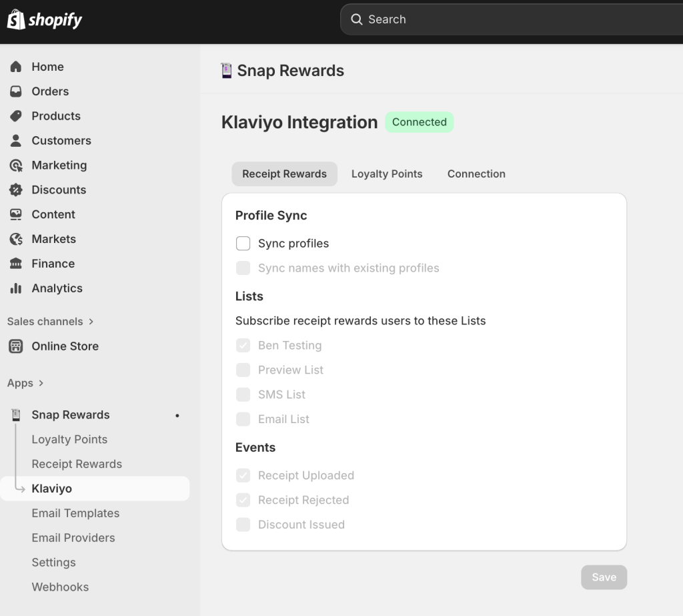
Task: Click the Home icon in sidebar
Action: point(16,67)
